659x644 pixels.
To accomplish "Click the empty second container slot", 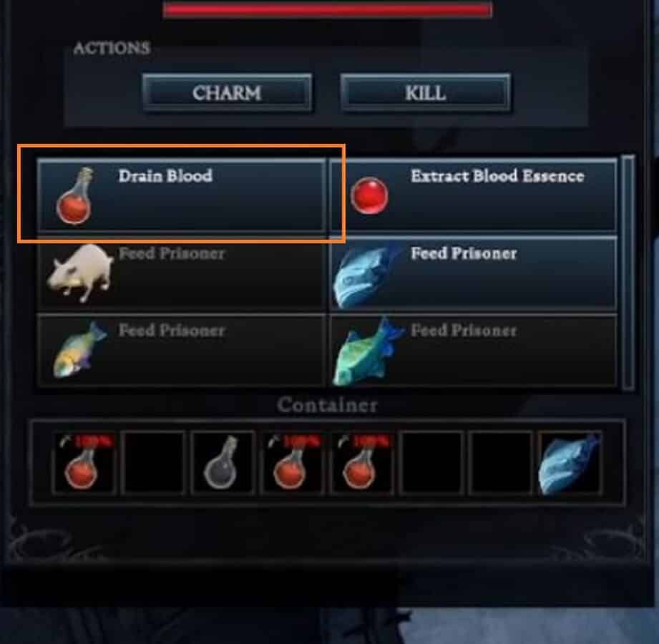I will [x=153, y=462].
